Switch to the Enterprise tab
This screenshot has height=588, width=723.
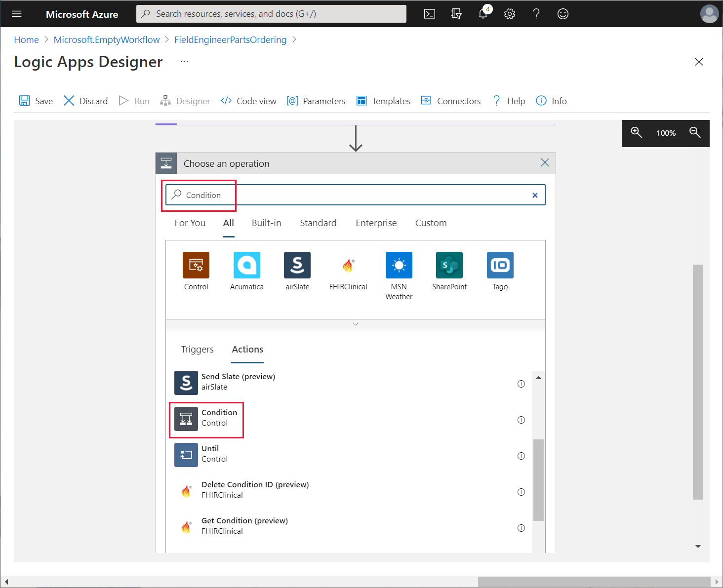click(x=376, y=223)
